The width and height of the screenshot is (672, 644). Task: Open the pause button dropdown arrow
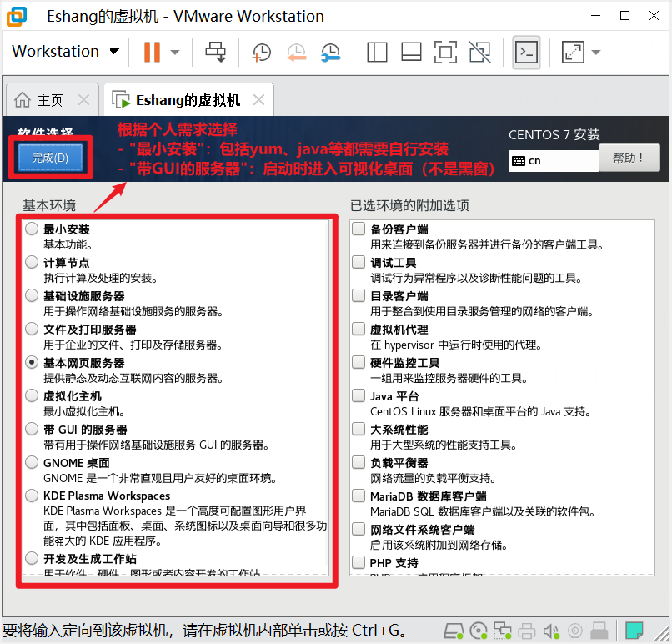[175, 53]
